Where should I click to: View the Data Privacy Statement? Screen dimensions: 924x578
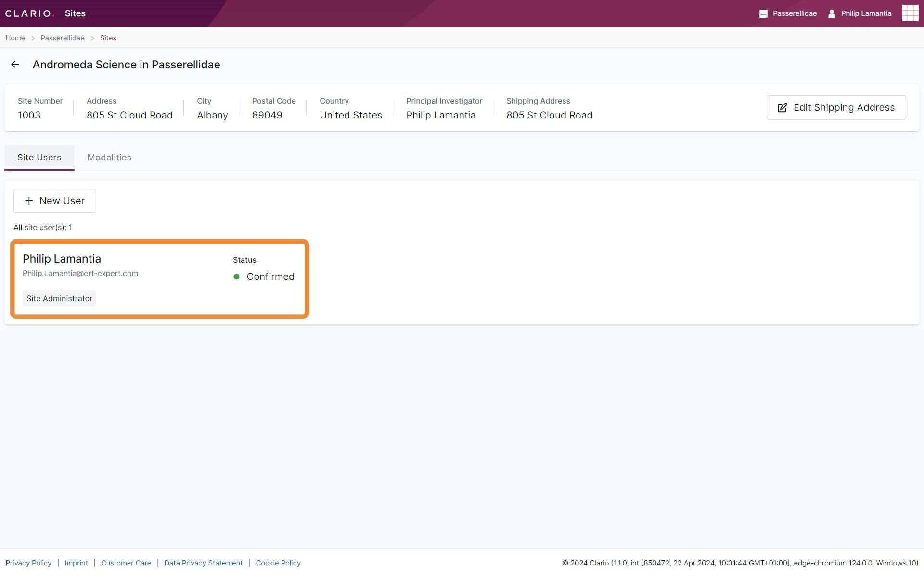pyautogui.click(x=203, y=563)
